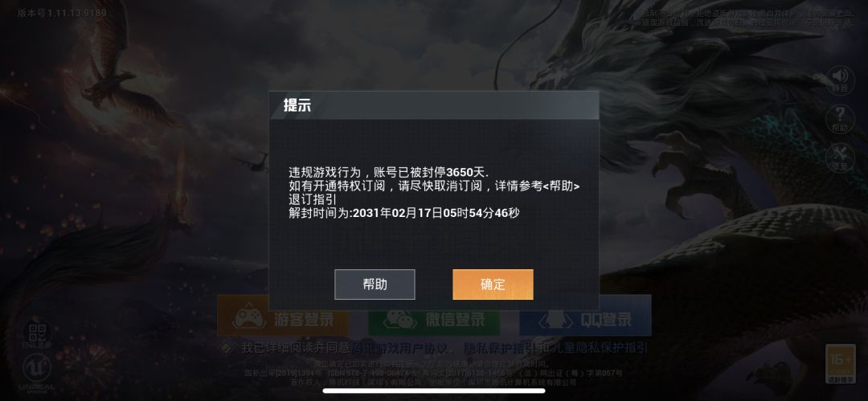Open the 帮助 question mark icon
The width and height of the screenshot is (868, 401).
840,118
